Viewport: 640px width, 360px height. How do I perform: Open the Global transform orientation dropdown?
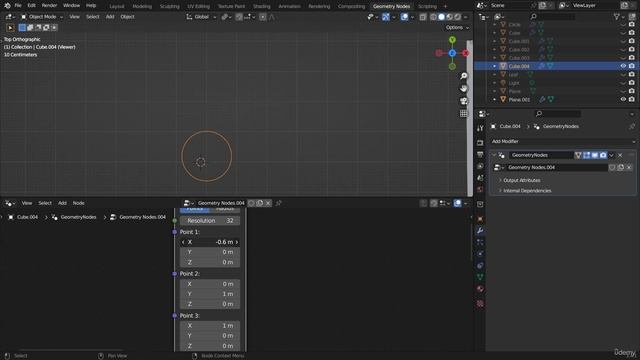point(201,17)
